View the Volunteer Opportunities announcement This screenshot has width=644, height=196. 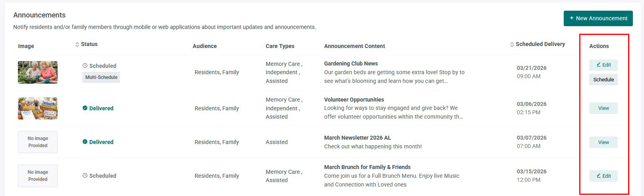click(603, 108)
